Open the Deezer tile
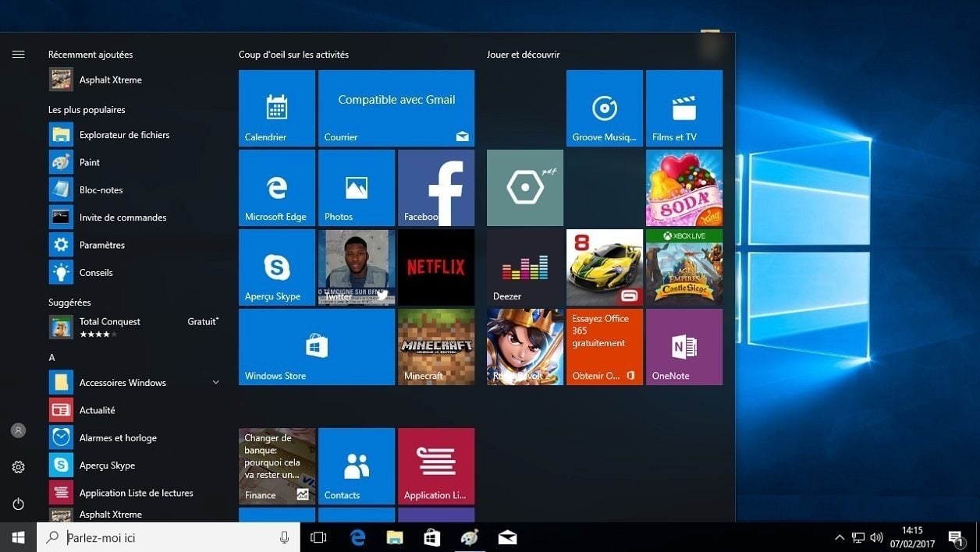The image size is (980, 552). (x=525, y=267)
